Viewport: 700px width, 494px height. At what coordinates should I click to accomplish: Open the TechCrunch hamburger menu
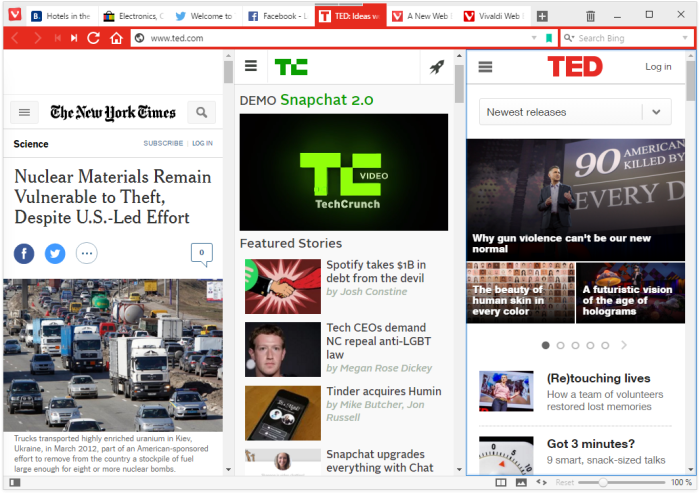tap(251, 66)
